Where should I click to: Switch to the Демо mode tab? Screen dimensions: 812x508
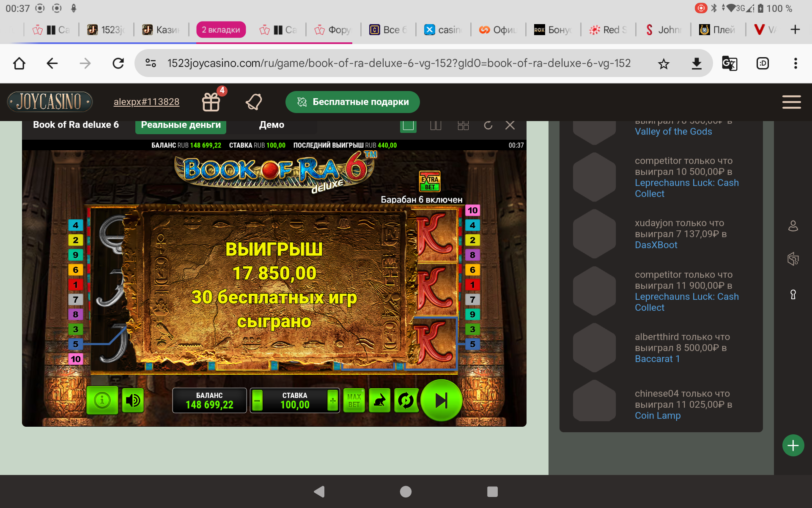(x=272, y=125)
